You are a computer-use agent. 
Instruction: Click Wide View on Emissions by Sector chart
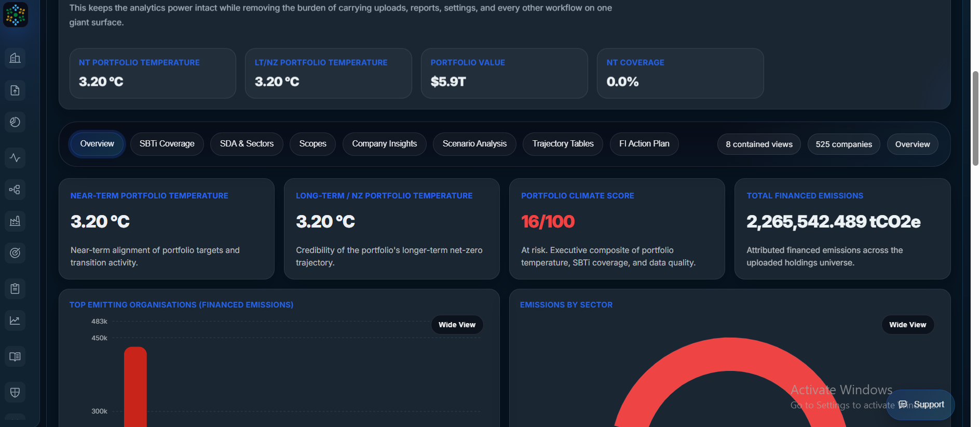tap(907, 325)
